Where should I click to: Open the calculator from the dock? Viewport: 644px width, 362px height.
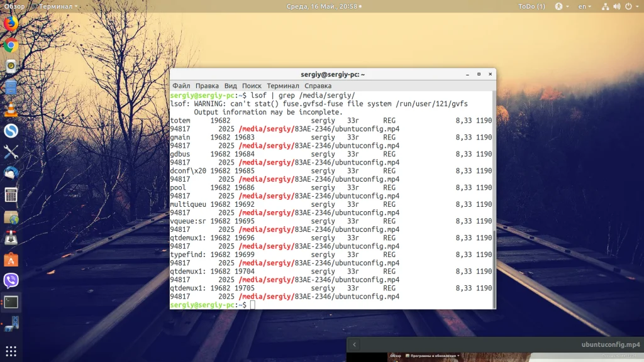coord(11,195)
